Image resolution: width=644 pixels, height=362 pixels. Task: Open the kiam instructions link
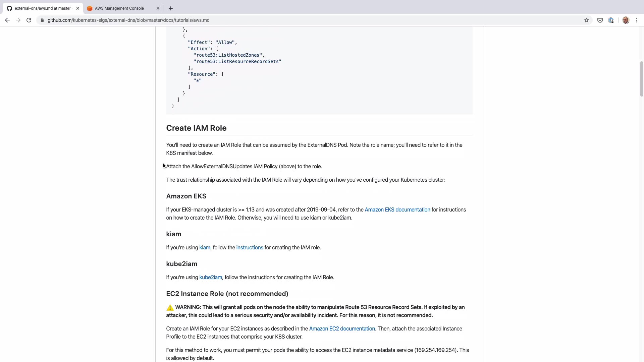click(250, 248)
